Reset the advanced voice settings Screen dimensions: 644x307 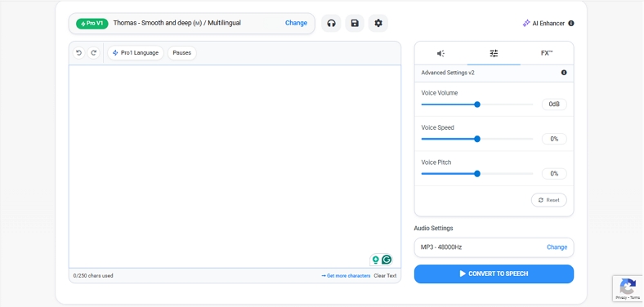pos(548,200)
